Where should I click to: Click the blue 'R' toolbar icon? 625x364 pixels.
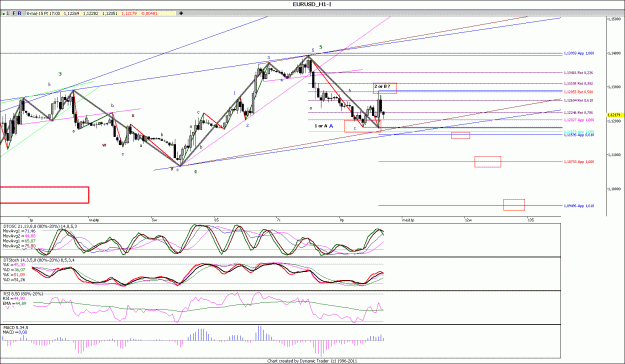click(20, 13)
